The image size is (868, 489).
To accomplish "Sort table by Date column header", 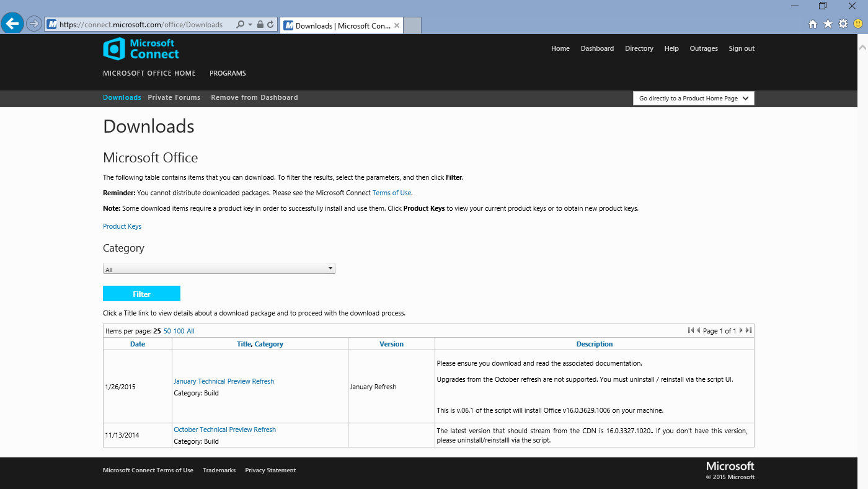I will pyautogui.click(x=138, y=344).
